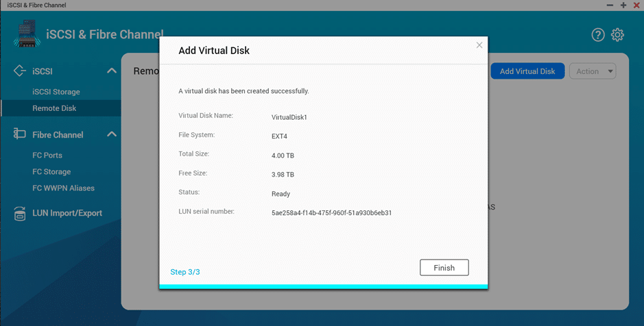The height and width of the screenshot is (326, 644).
Task: Click the iSCSI section icon
Action: tap(19, 71)
